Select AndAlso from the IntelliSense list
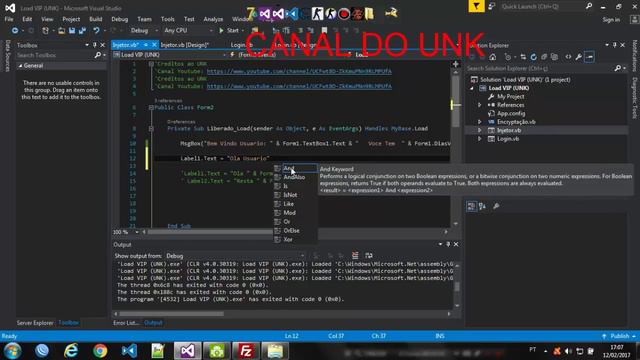Image resolution: width=640 pixels, height=360 pixels. [x=294, y=177]
